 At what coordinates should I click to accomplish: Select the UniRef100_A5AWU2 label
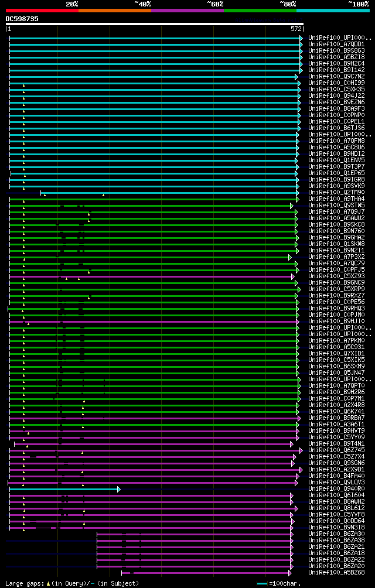point(336,218)
